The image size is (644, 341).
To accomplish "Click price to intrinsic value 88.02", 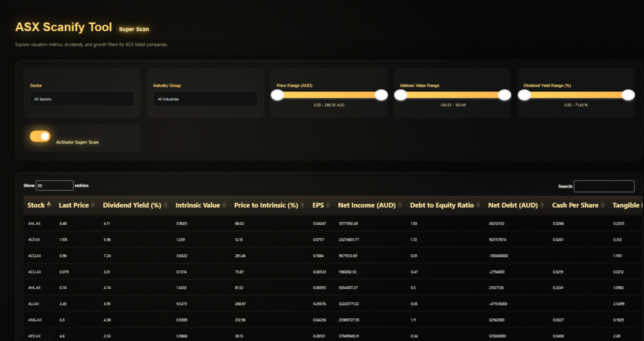I will [239, 223].
